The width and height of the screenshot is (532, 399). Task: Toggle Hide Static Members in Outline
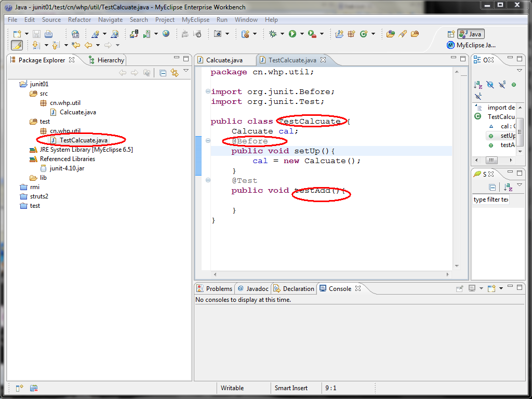[502, 85]
